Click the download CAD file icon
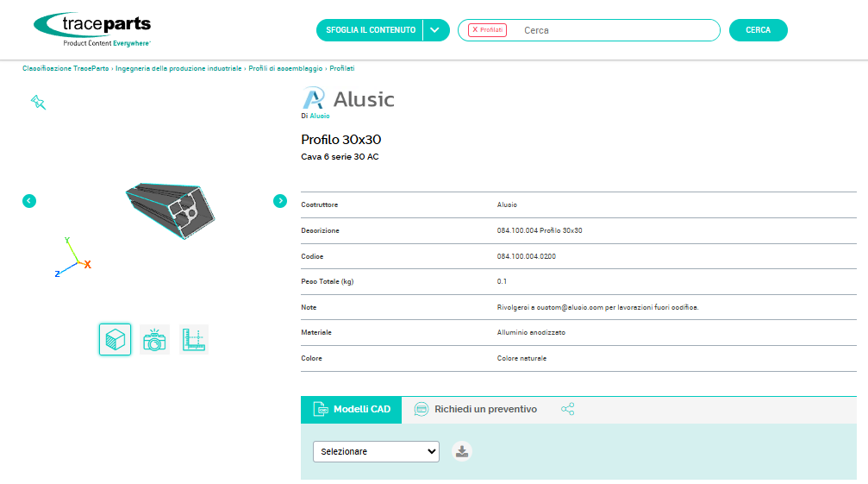Screen dimensions: 868x484 click(x=462, y=451)
